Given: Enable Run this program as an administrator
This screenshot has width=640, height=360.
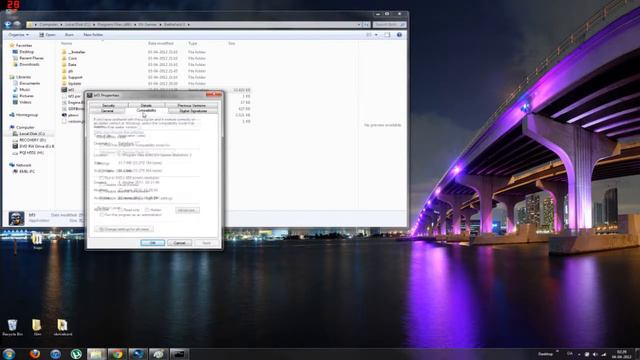Looking at the screenshot, I should [102, 215].
